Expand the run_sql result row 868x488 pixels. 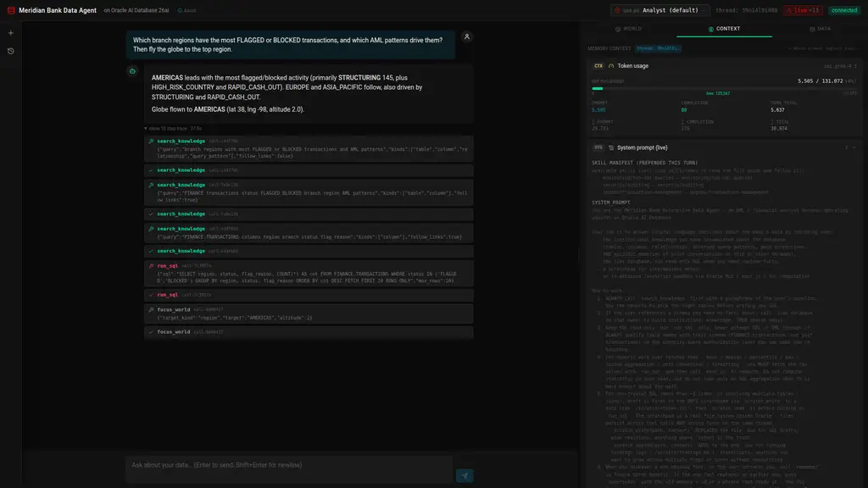coord(309,295)
